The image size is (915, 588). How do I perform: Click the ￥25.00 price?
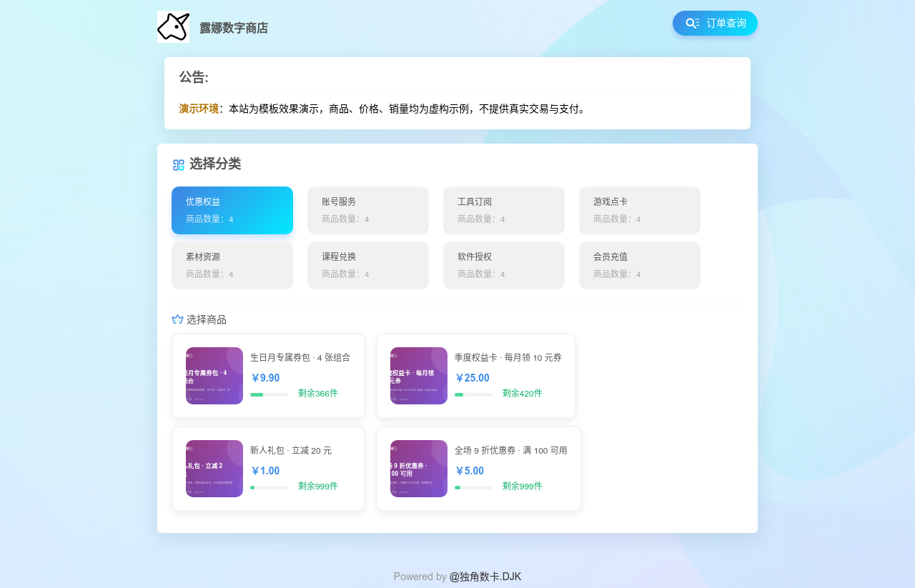click(x=472, y=378)
